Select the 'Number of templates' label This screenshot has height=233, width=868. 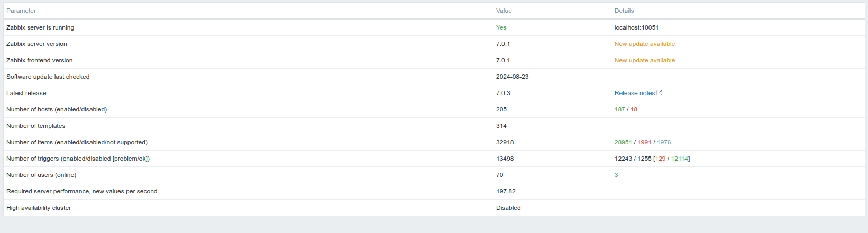[x=36, y=126]
